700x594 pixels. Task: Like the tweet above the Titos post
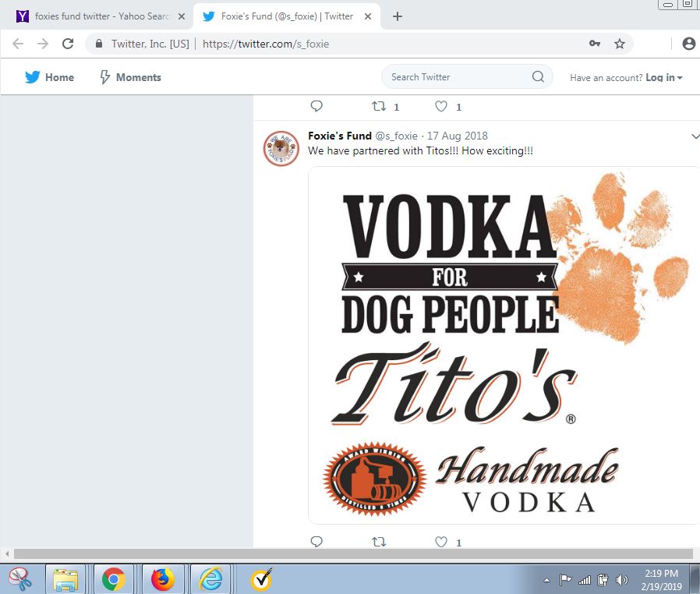tap(441, 106)
